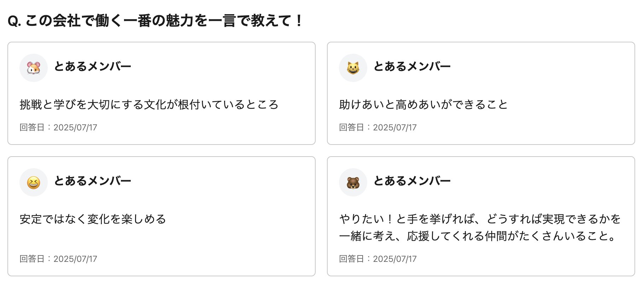Image resolution: width=644 pixels, height=282 pixels.
Task: Click the 回答日 date in the hamster card
Action: click(x=58, y=128)
